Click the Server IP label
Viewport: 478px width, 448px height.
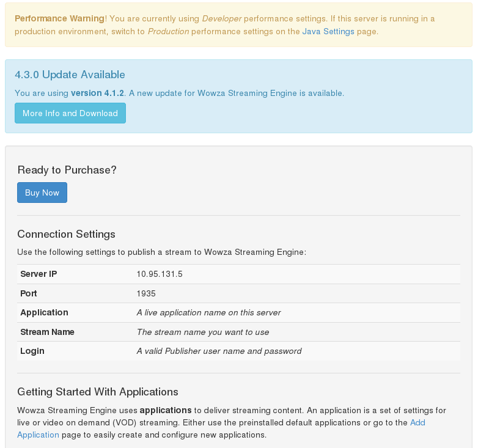(39, 274)
